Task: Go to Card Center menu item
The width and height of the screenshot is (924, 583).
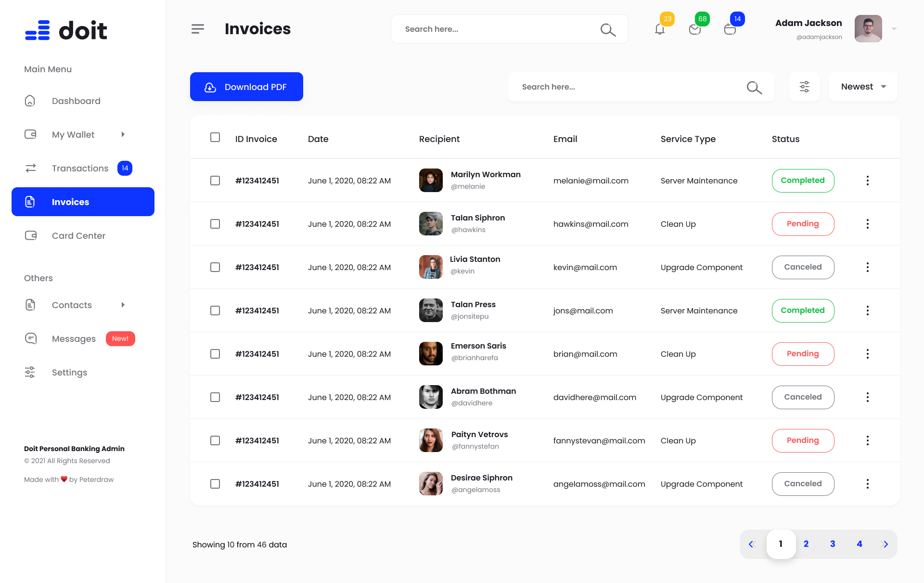Action: point(78,235)
